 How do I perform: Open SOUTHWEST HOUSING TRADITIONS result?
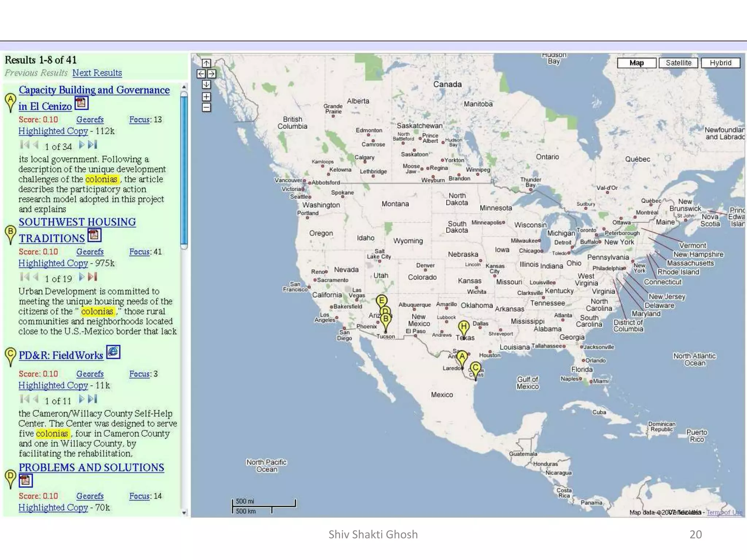pos(77,222)
